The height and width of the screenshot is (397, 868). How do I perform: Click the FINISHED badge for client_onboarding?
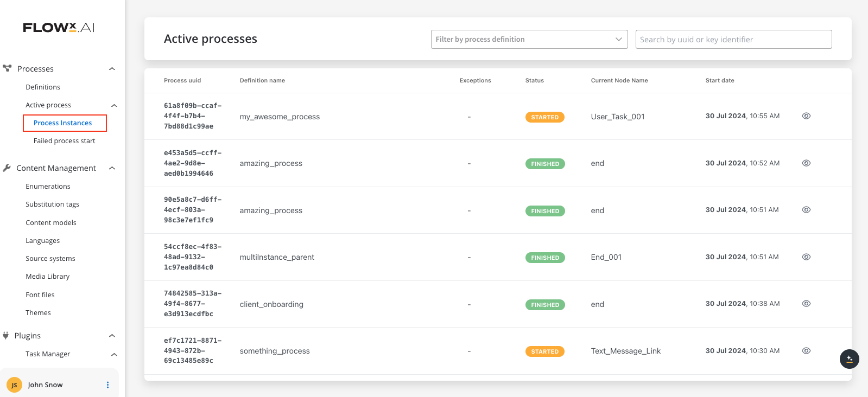point(545,305)
